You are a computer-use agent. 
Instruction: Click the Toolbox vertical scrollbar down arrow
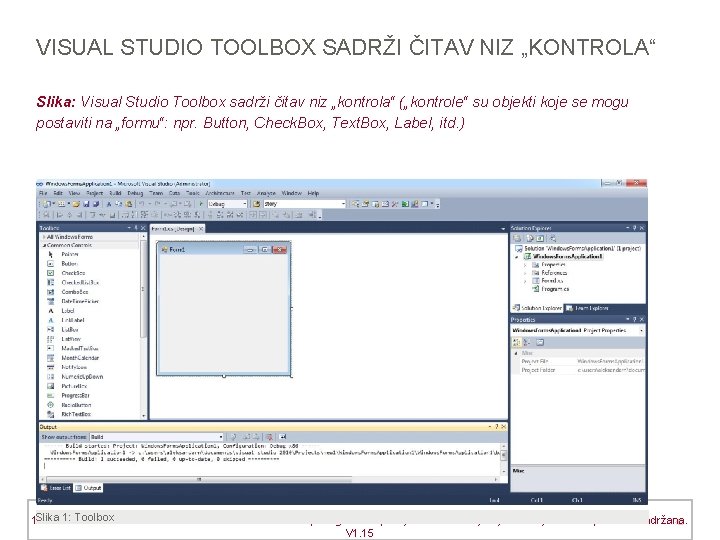point(144,416)
